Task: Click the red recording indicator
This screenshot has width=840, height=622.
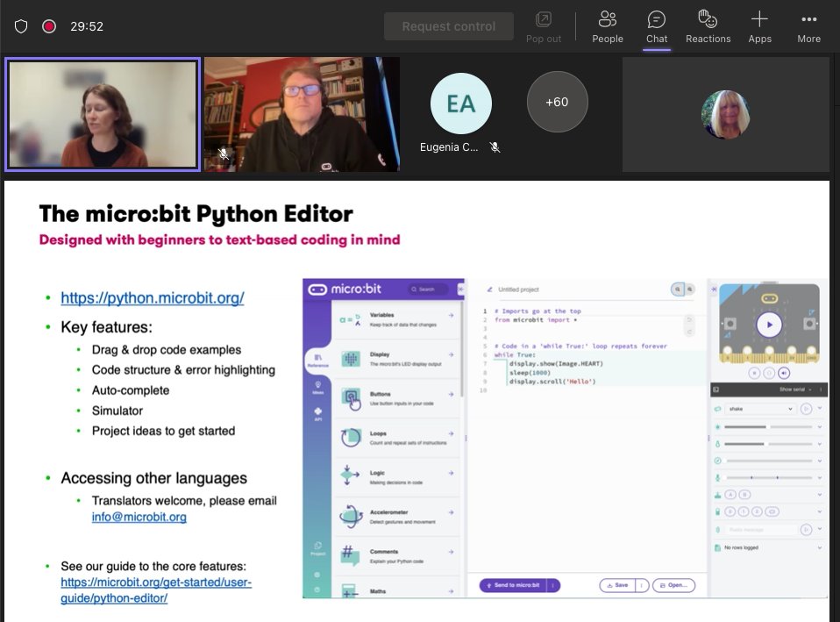Action: [x=49, y=26]
